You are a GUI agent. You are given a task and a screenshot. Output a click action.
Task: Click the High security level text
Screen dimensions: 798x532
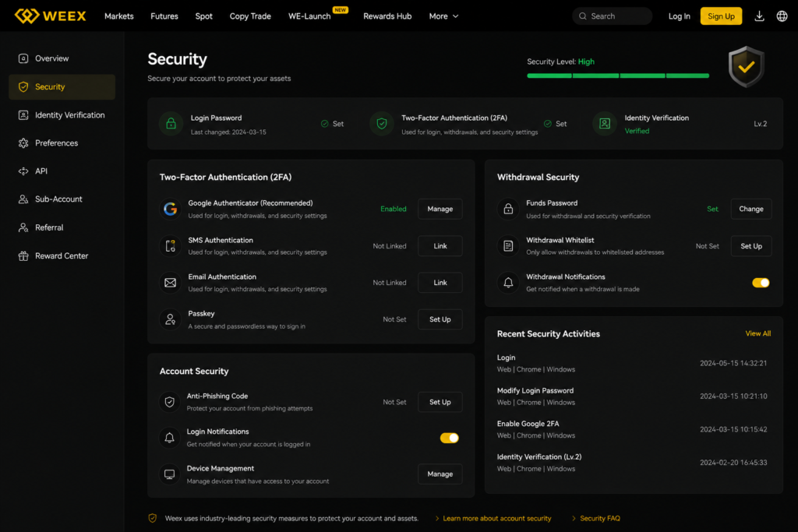[x=586, y=62]
